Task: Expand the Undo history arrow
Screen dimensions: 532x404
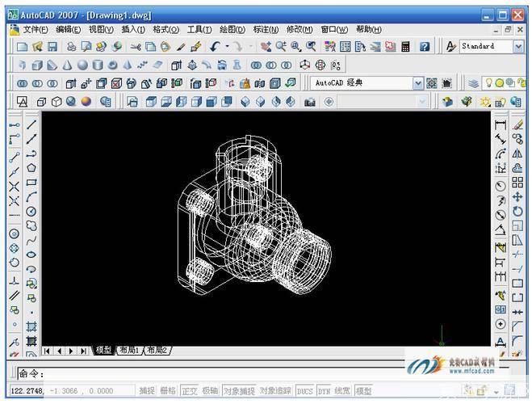Action: pos(228,47)
